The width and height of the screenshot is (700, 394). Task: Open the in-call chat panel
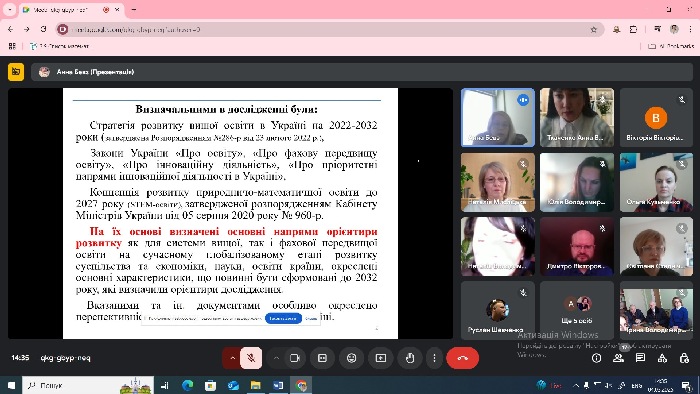(x=640, y=358)
